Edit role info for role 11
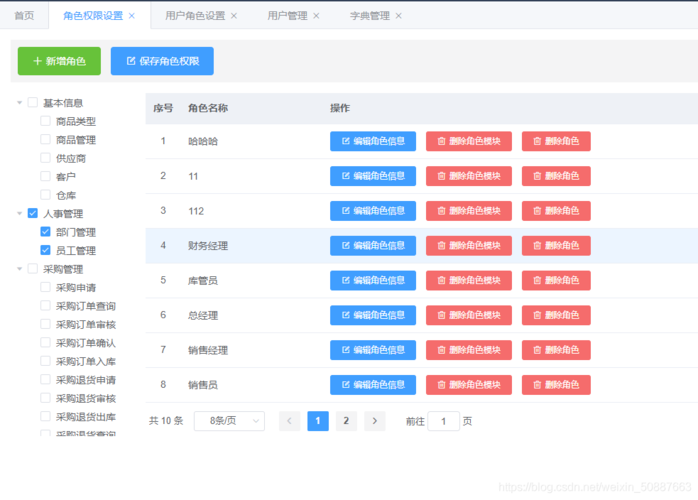This screenshot has height=500, width=698. [x=373, y=176]
